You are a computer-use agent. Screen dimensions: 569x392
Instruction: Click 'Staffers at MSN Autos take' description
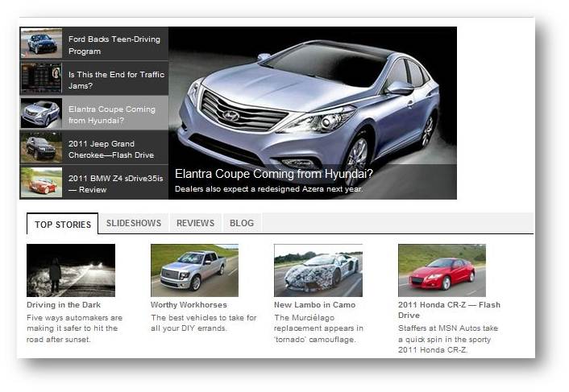(448, 339)
